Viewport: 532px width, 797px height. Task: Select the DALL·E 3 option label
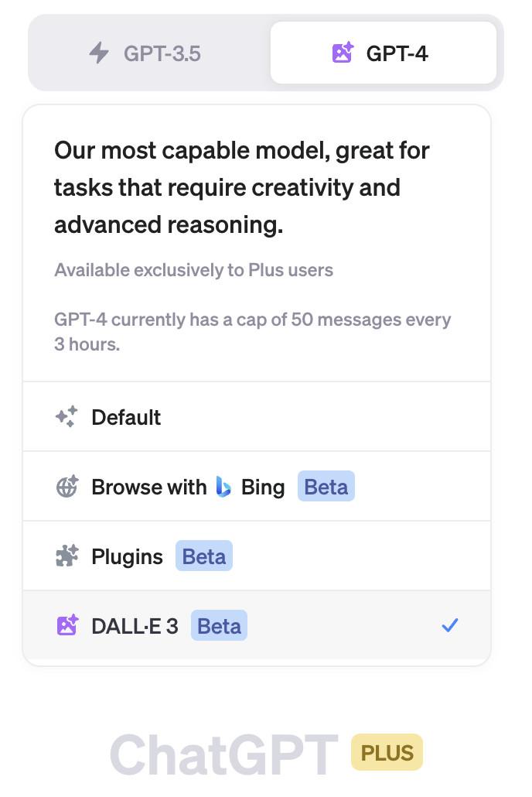click(x=135, y=626)
